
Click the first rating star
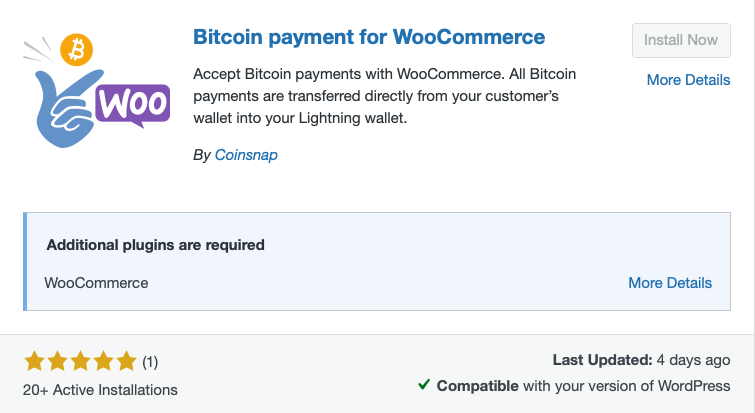pos(34,361)
